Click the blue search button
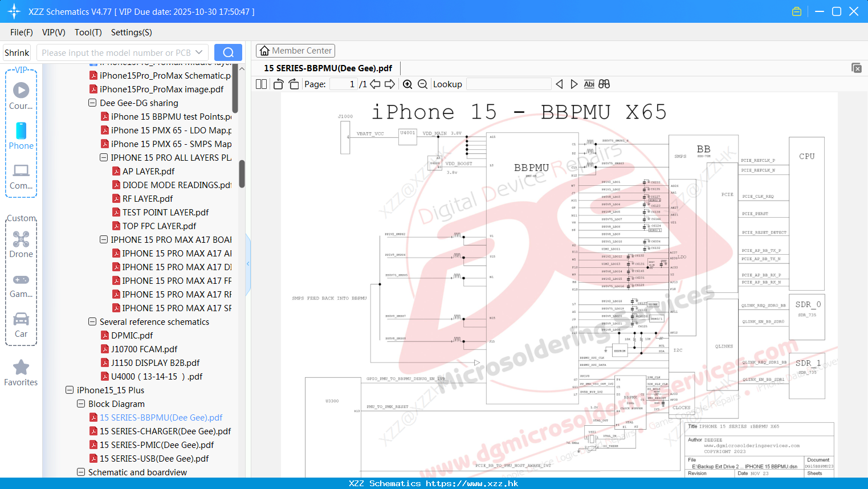This screenshot has height=489, width=868. tap(228, 52)
